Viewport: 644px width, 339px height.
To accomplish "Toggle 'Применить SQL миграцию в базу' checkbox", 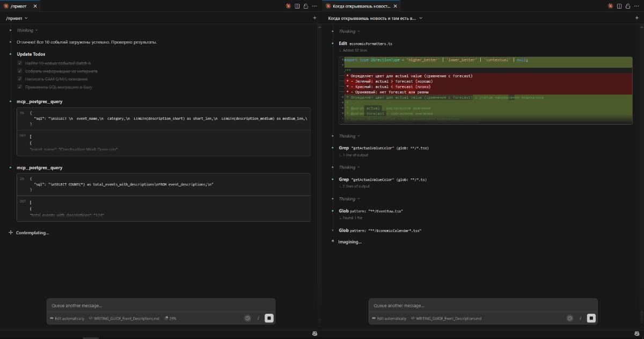I will [20, 86].
